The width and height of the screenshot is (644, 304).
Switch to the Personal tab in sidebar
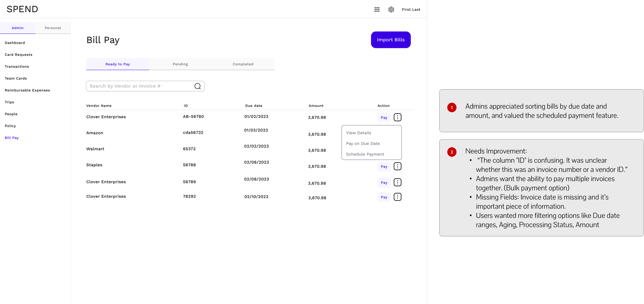point(53,28)
